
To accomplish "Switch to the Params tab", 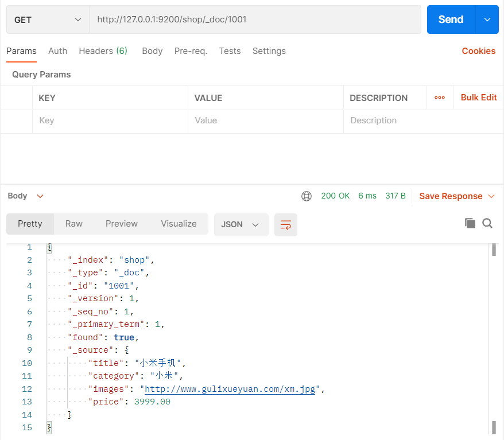I will coord(22,51).
